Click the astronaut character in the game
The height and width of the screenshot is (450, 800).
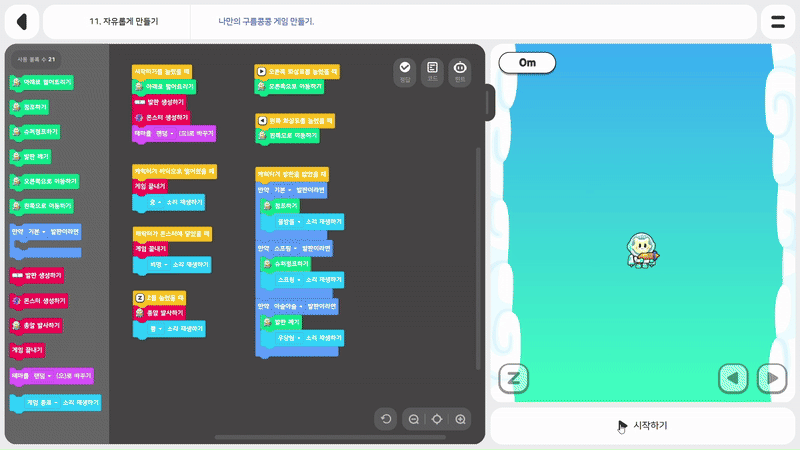click(642, 250)
